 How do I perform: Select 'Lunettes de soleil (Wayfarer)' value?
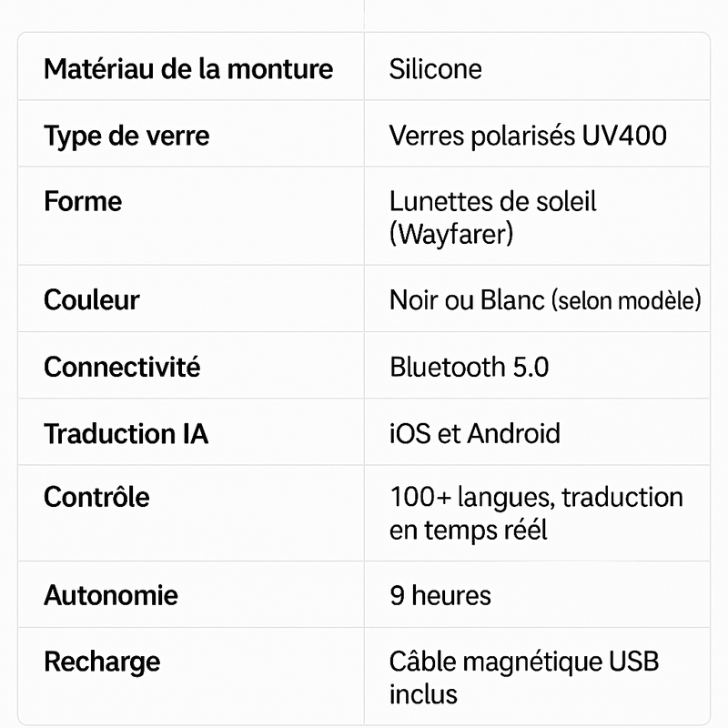point(492,217)
